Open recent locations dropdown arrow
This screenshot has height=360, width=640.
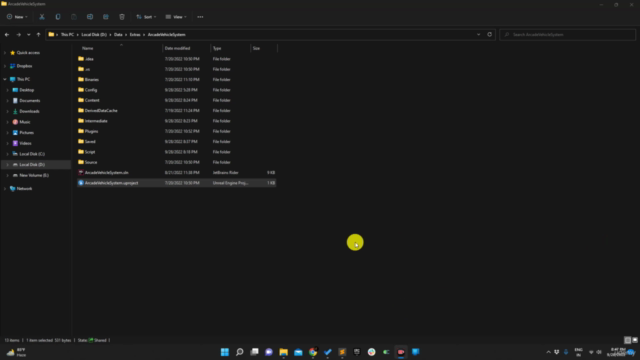[29, 35]
